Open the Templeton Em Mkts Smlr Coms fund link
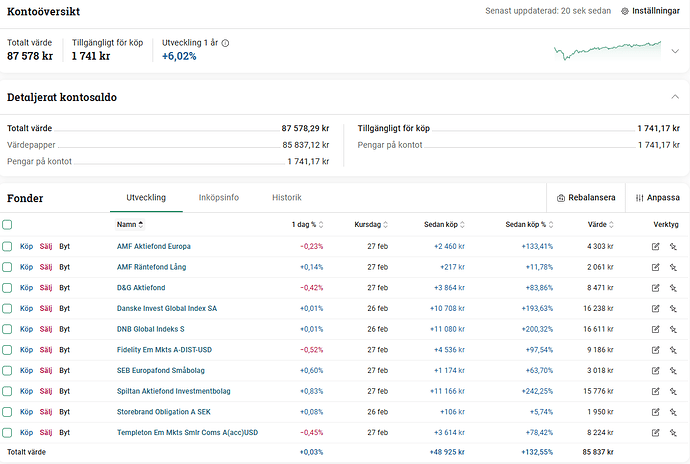Viewport: 690px width, 464px height. tap(187, 433)
